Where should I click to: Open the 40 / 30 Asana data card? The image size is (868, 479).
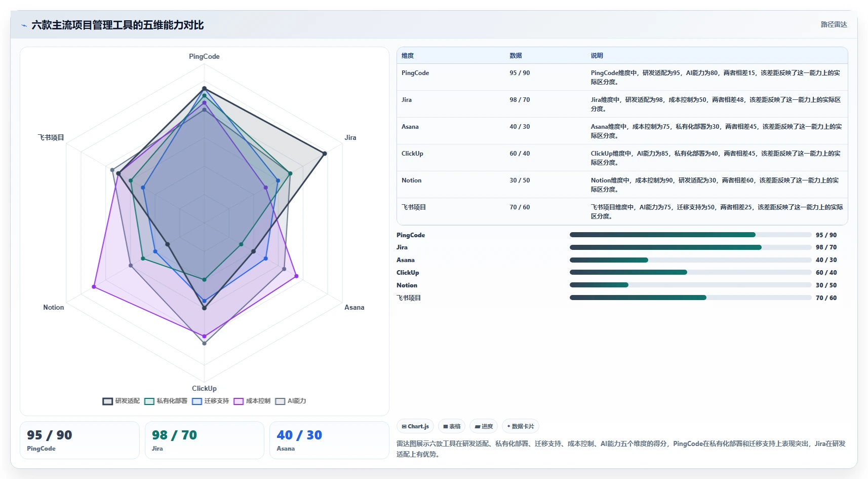coord(329,440)
